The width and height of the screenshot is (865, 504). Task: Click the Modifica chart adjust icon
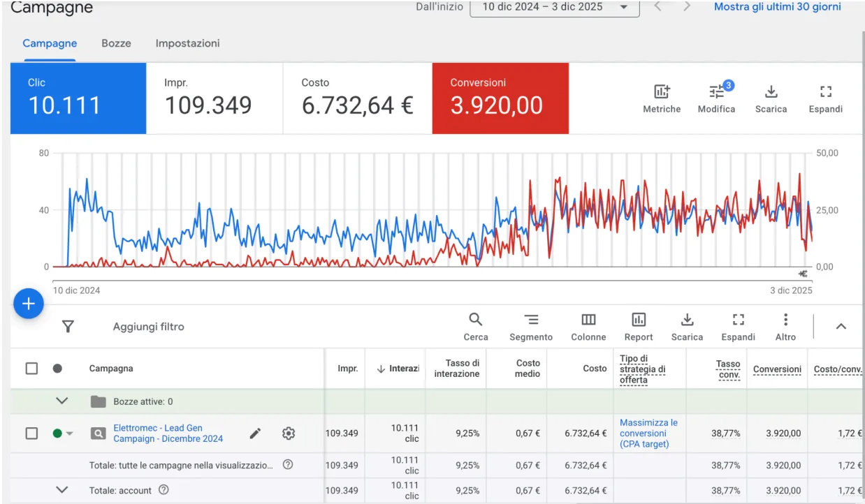pyautogui.click(x=717, y=91)
